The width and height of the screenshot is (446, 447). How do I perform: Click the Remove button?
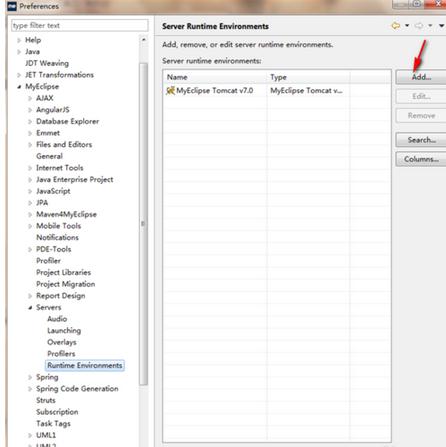(x=421, y=116)
